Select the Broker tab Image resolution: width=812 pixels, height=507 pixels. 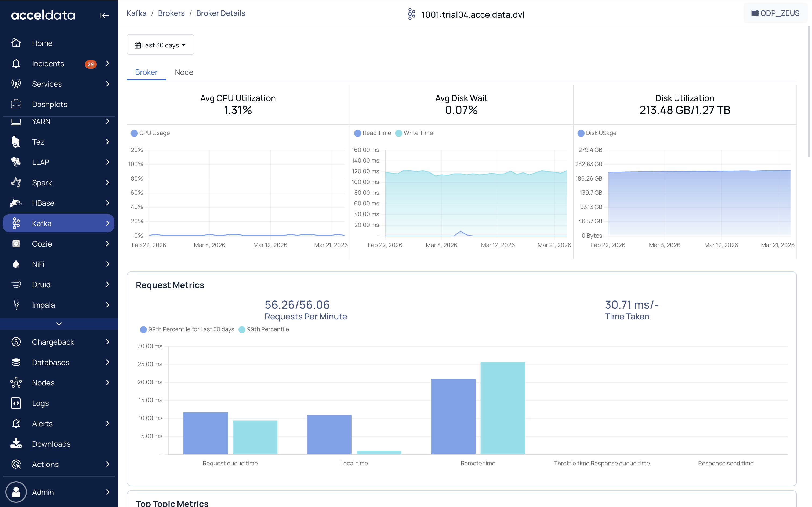(x=146, y=72)
